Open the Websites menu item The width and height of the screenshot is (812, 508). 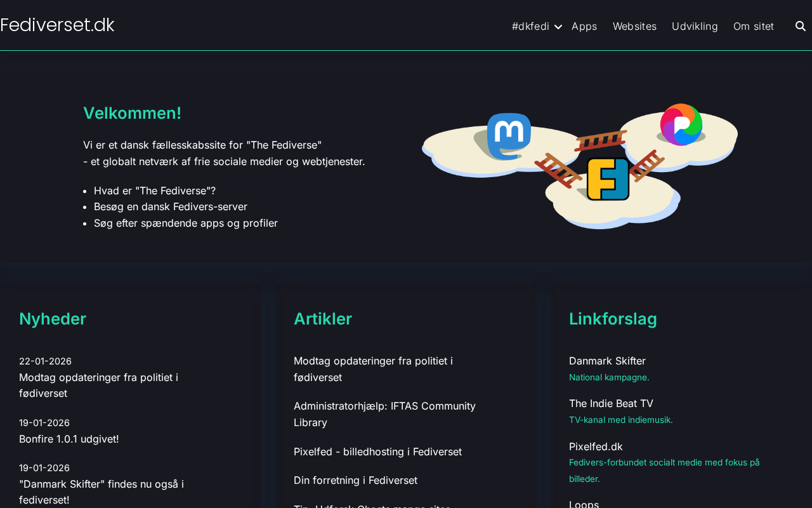click(634, 26)
